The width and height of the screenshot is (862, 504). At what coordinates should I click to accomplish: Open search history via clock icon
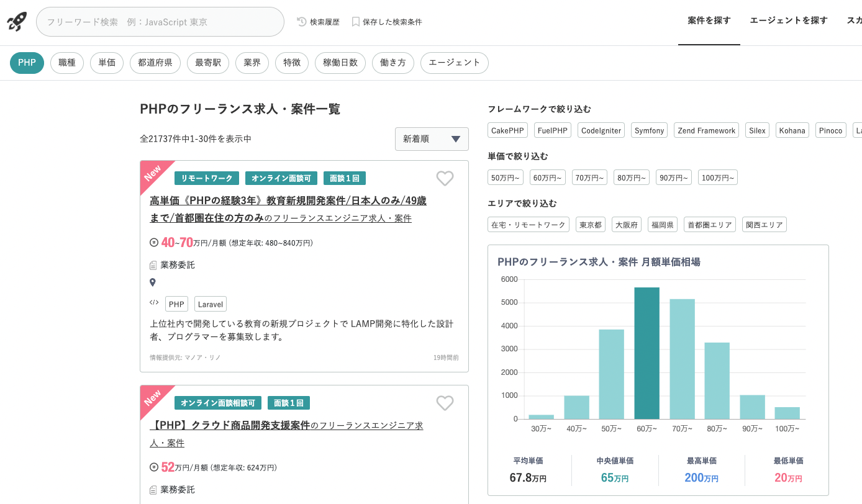click(x=302, y=22)
